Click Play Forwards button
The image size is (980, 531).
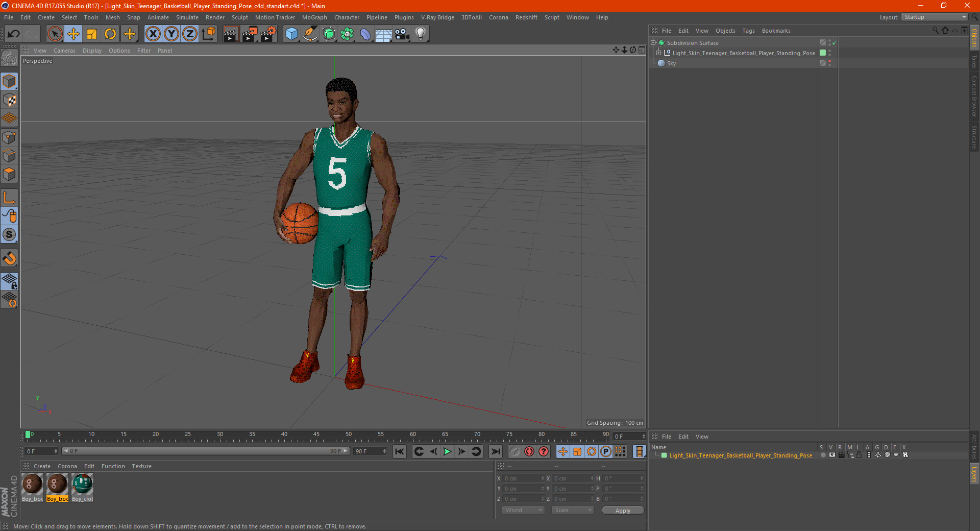click(x=447, y=451)
